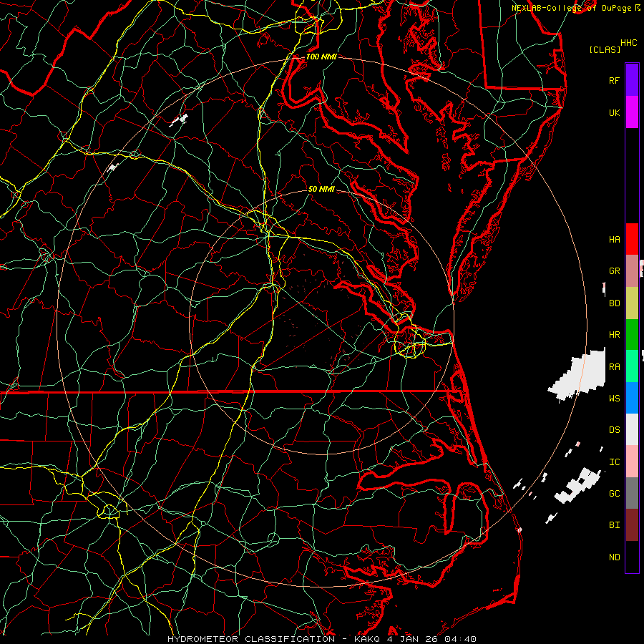Click the "HR" legend label
This screenshot has width=644, height=644.
click(x=615, y=335)
